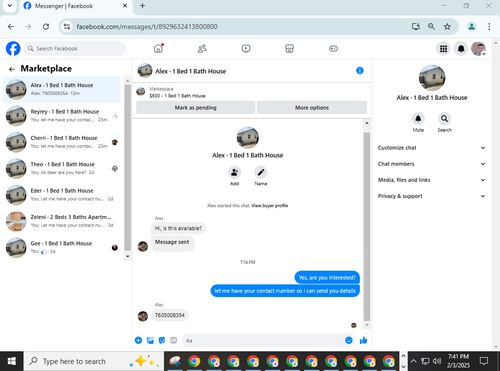Click the listing thumbnail in right panel
This screenshot has height=371, width=500.
point(432,78)
